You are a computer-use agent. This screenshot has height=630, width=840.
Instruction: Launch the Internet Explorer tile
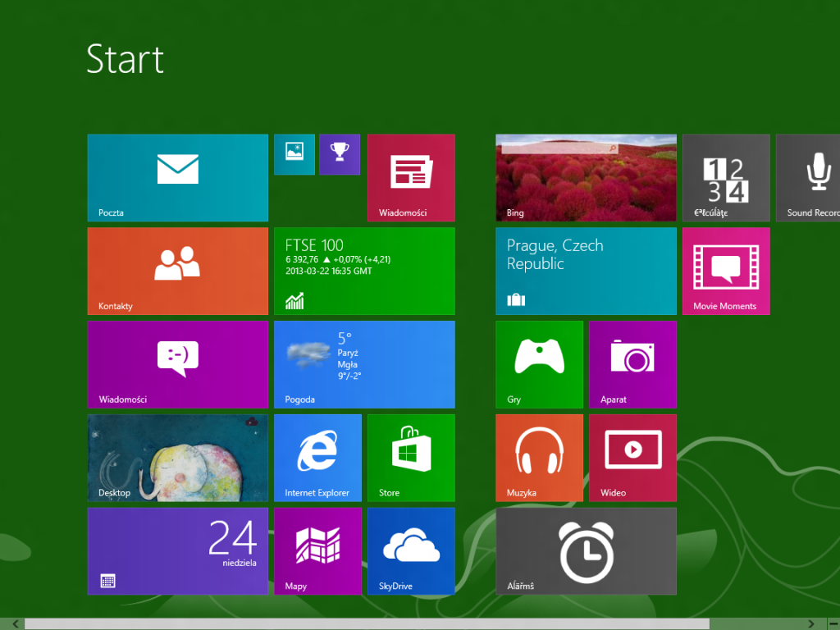tap(317, 458)
